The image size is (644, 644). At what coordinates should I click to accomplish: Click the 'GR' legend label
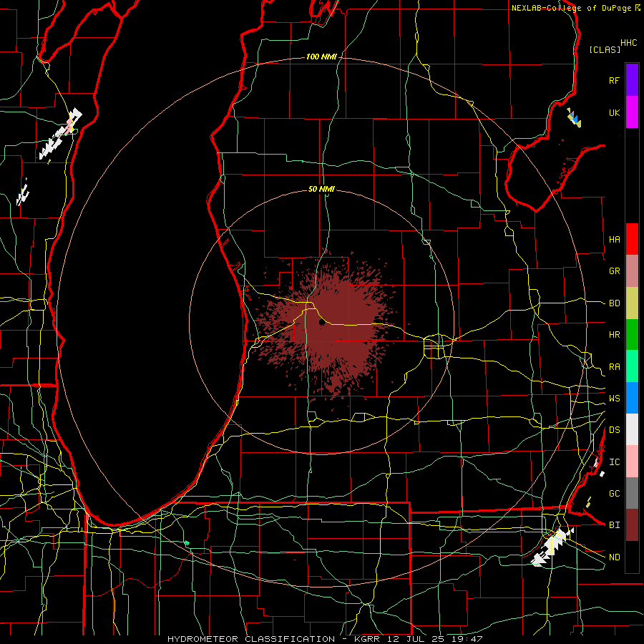pos(615,271)
